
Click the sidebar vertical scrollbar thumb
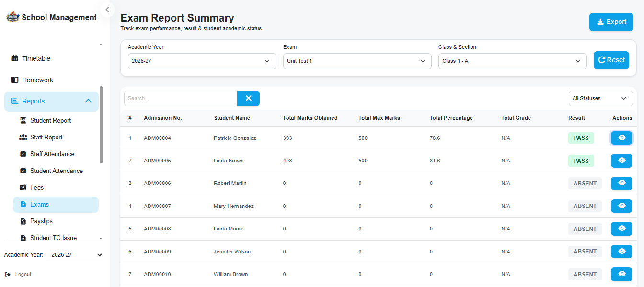[101, 125]
